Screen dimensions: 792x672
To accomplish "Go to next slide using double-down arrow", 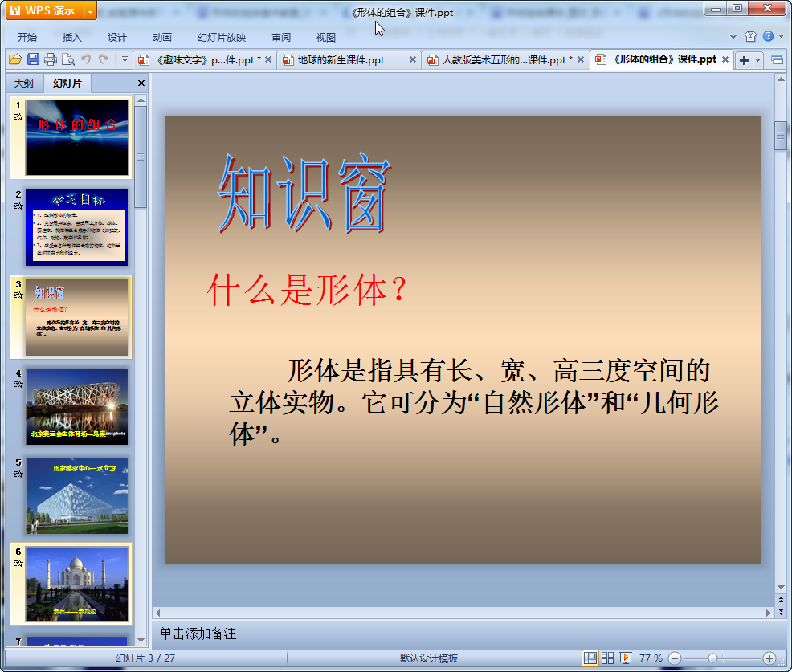I will 781,612.
